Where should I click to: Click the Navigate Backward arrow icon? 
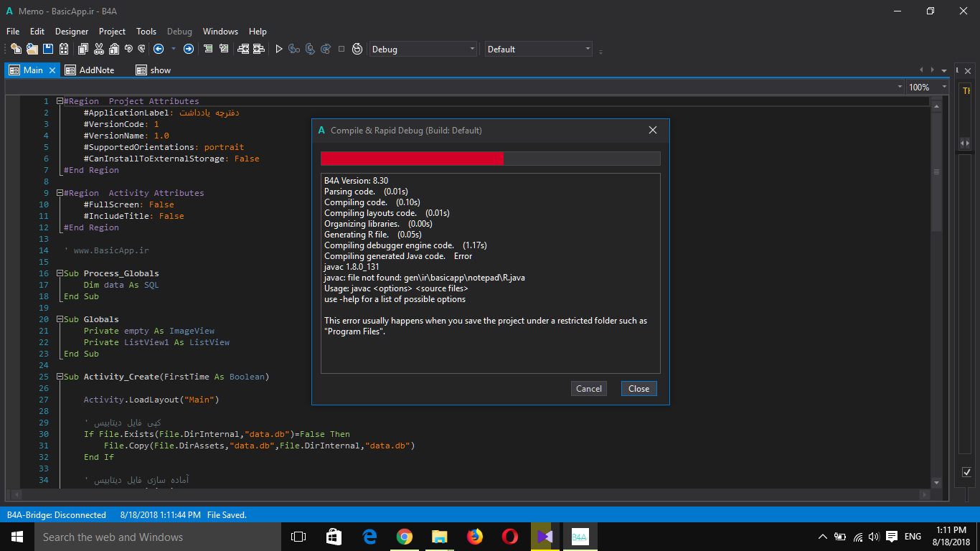point(159,49)
